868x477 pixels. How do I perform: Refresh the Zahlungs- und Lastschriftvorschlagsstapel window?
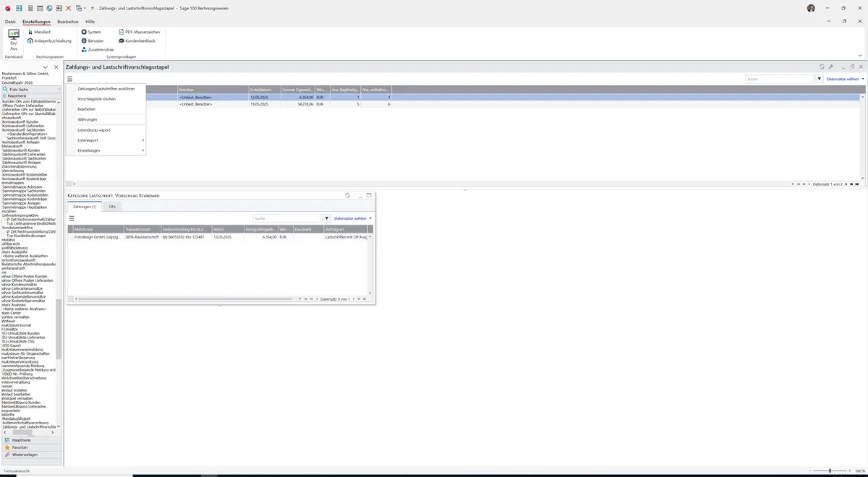(822, 66)
